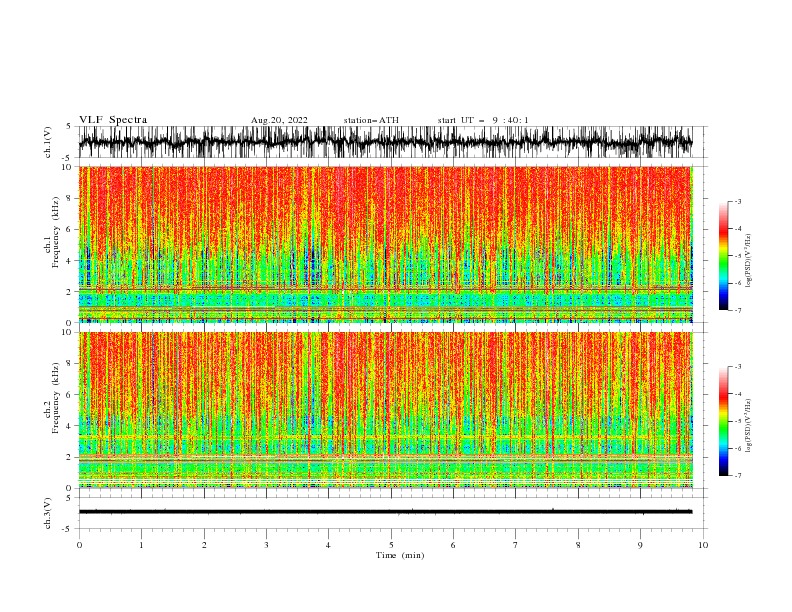
Task: Click the upper log(PSD) colorbar label
Action: pyautogui.click(x=748, y=261)
